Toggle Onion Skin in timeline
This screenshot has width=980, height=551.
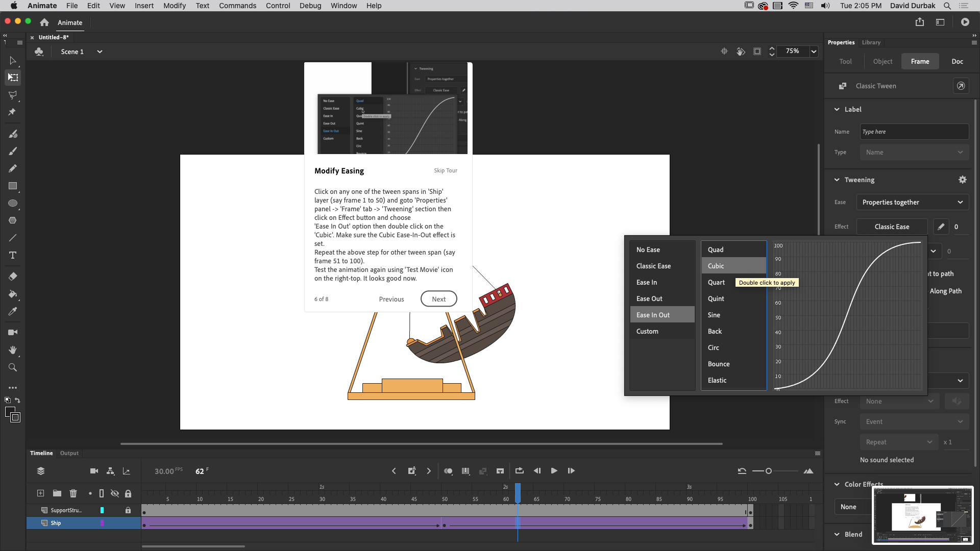tap(448, 471)
